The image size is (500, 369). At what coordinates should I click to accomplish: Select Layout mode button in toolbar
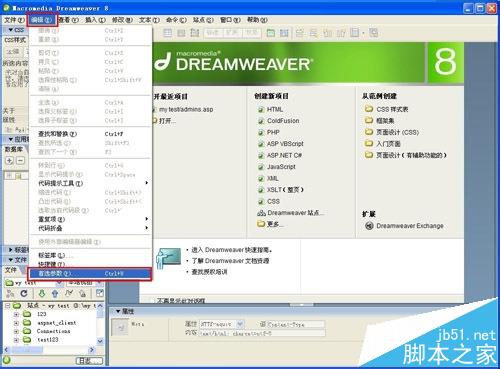tap(252, 33)
